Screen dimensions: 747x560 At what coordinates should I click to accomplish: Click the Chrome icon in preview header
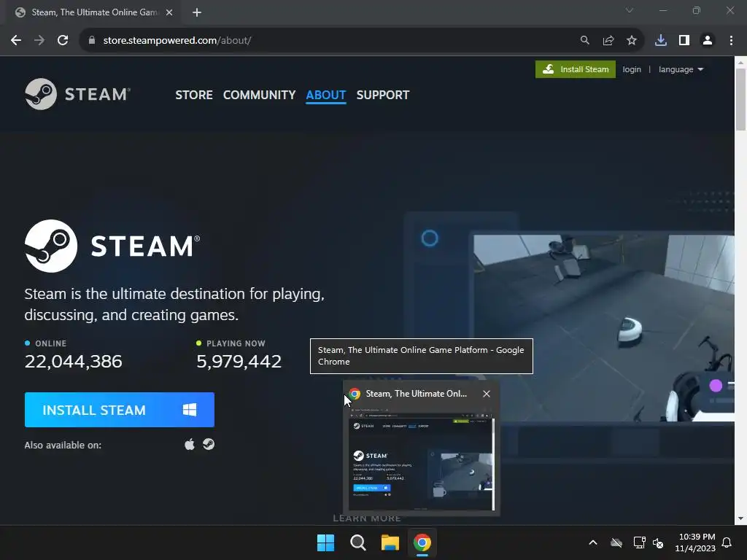(355, 394)
